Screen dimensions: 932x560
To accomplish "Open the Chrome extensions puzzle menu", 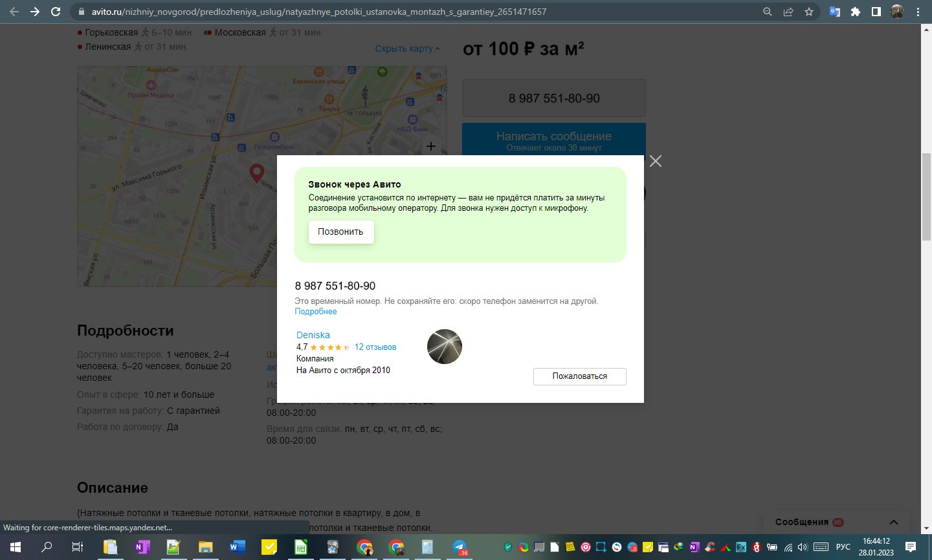I will 856,12.
